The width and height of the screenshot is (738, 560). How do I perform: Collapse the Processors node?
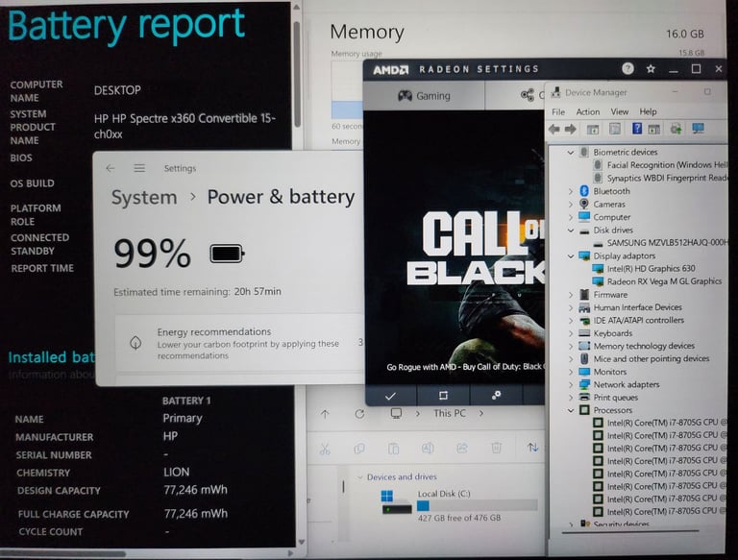tap(571, 411)
